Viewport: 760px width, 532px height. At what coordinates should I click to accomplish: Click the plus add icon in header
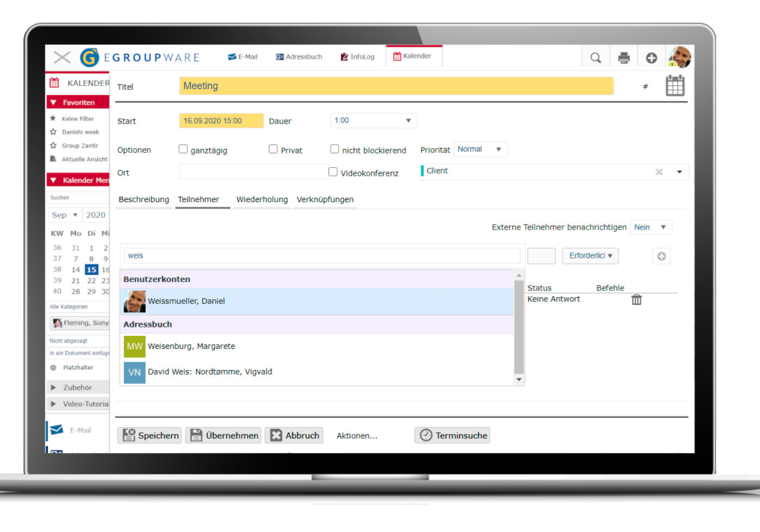click(651, 58)
